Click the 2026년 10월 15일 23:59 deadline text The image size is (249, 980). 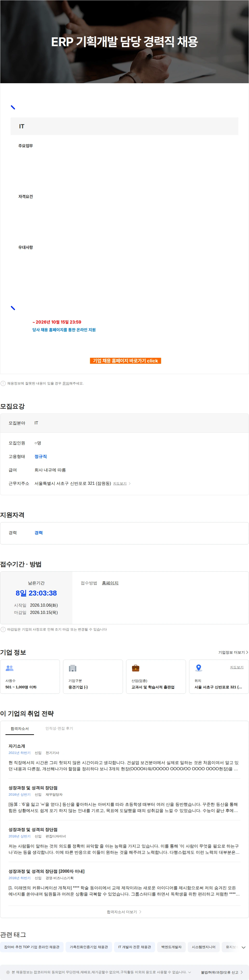[x=57, y=322]
